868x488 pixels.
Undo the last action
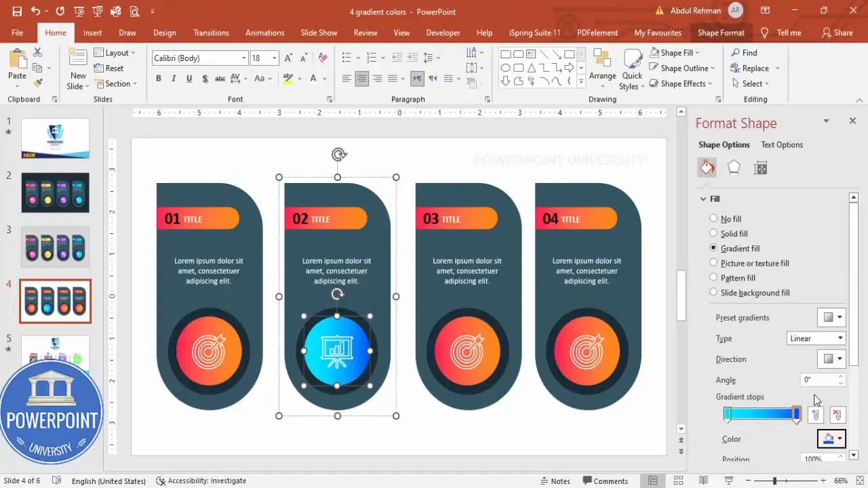pos(35,12)
